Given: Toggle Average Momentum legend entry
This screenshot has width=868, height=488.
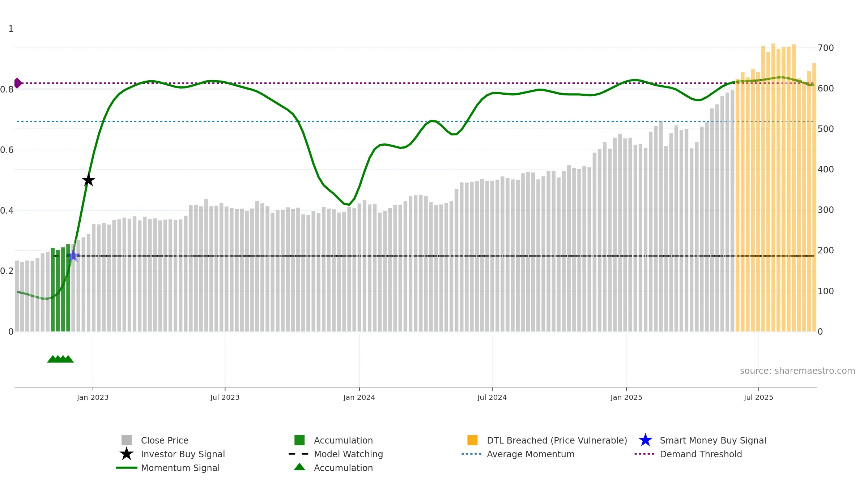Looking at the screenshot, I should [x=530, y=454].
